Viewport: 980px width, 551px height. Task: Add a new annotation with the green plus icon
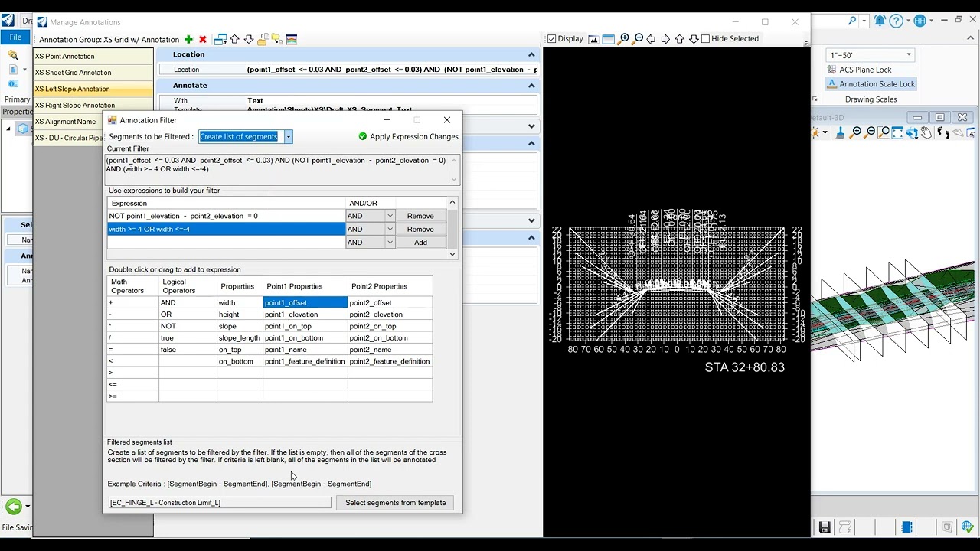point(188,39)
